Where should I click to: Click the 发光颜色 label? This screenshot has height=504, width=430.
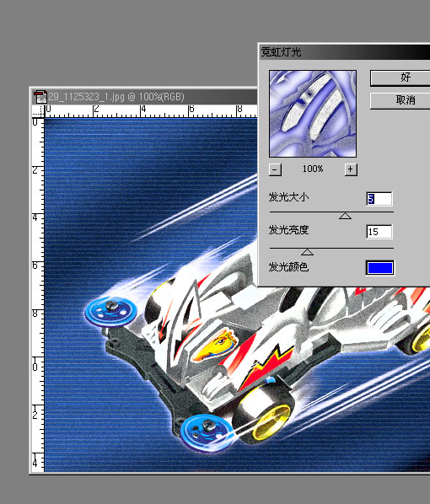(289, 267)
